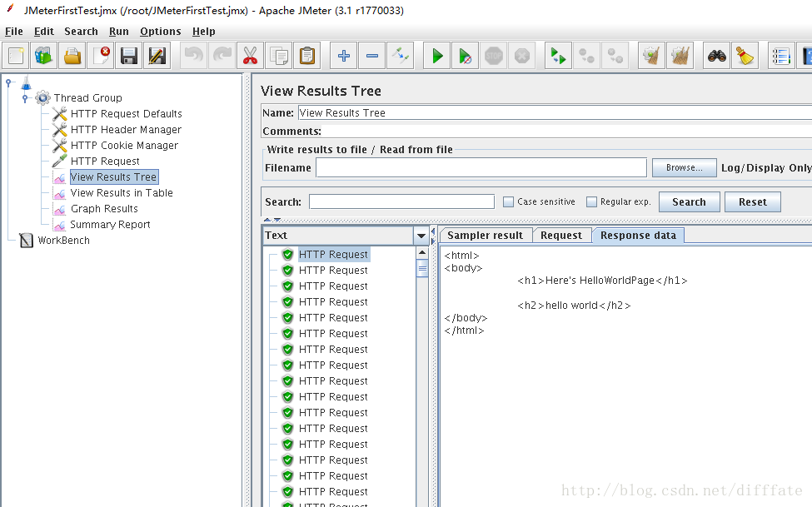Collapse the root test plan node
Screen dimensions: 812x507
coord(8,82)
